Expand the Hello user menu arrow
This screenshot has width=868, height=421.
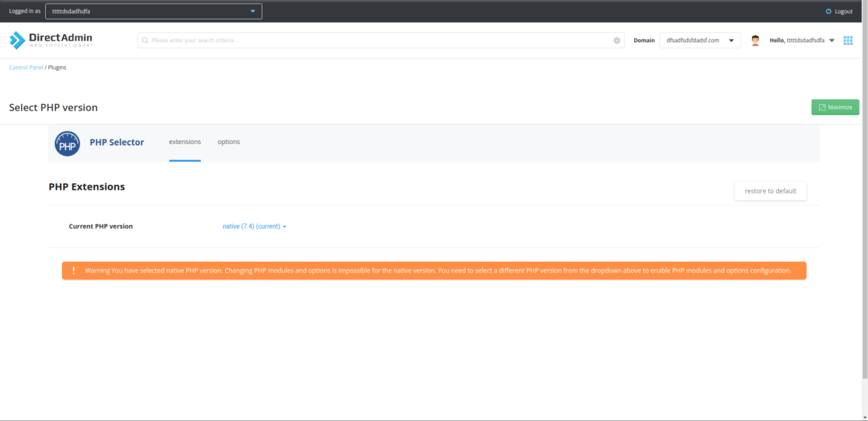[x=832, y=40]
